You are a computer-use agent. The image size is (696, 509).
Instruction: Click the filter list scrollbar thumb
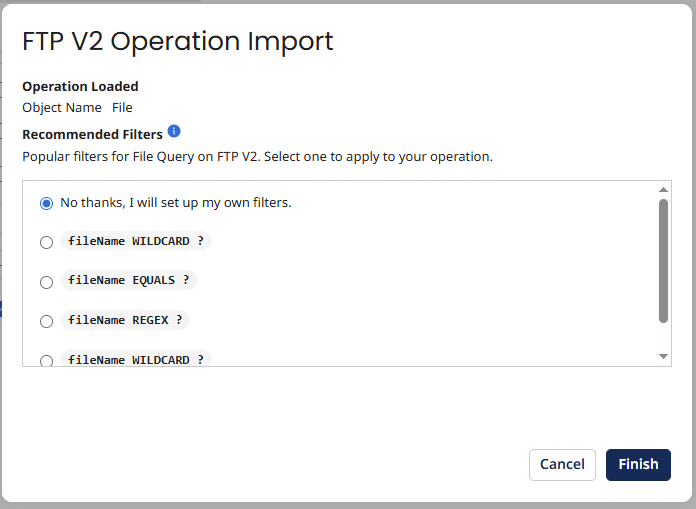pyautogui.click(x=663, y=260)
